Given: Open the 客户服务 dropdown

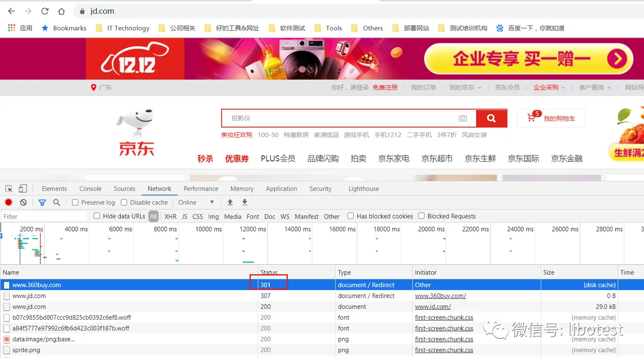Looking at the screenshot, I should (x=594, y=87).
